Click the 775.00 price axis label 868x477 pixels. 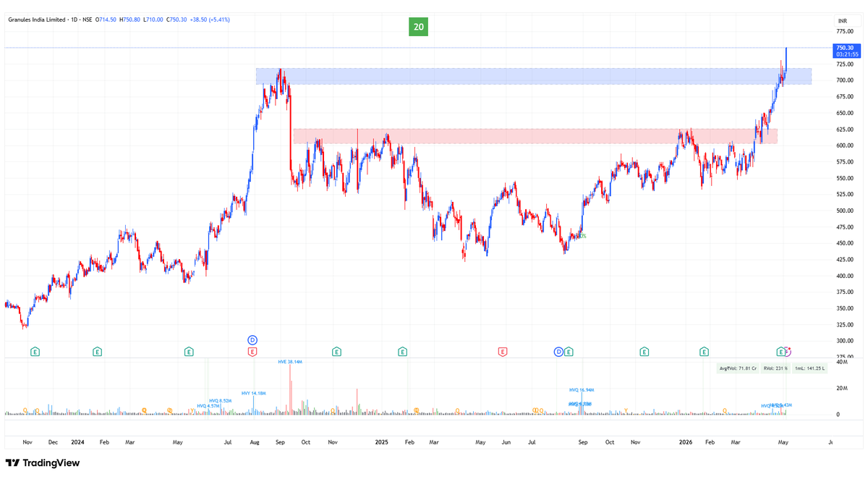(843, 31)
